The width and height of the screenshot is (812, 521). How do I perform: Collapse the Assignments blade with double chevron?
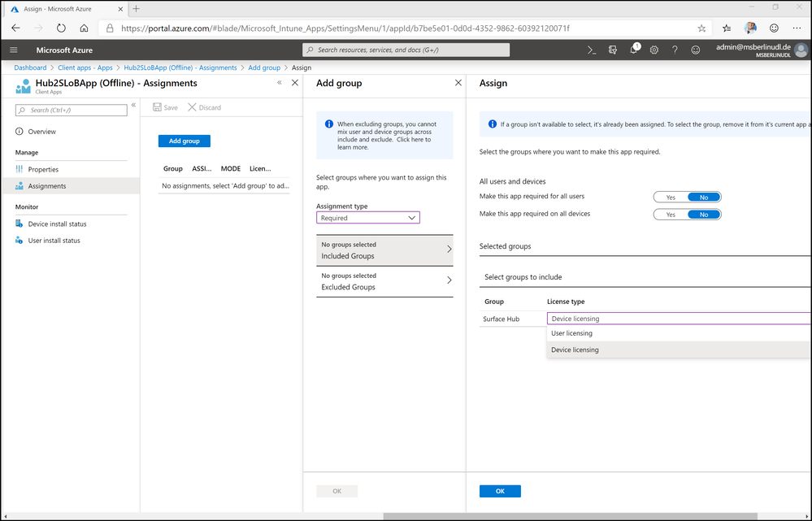click(279, 82)
